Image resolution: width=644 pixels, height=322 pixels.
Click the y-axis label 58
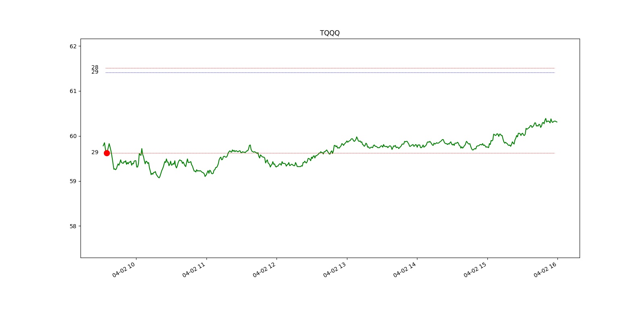pyautogui.click(x=73, y=226)
